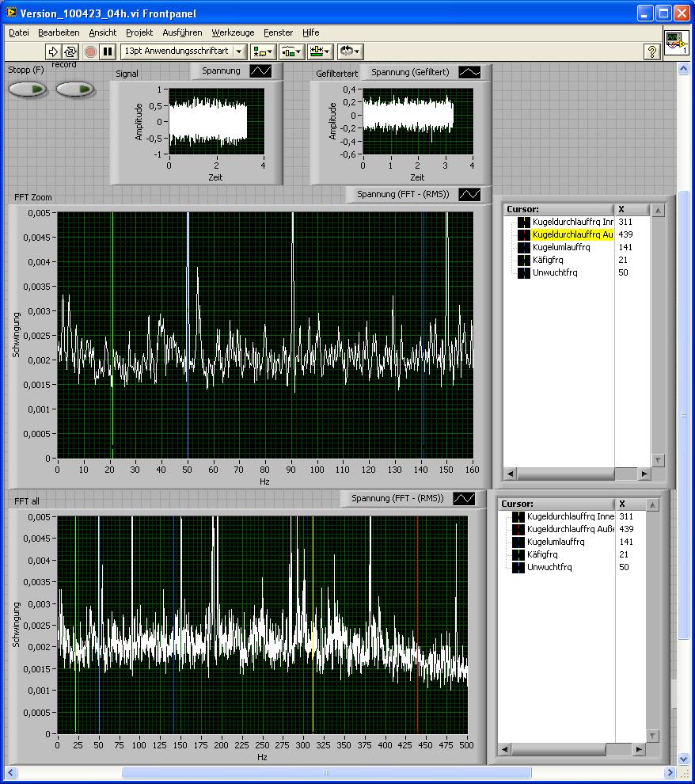Open the Distribute Objects dropdown

point(291,51)
